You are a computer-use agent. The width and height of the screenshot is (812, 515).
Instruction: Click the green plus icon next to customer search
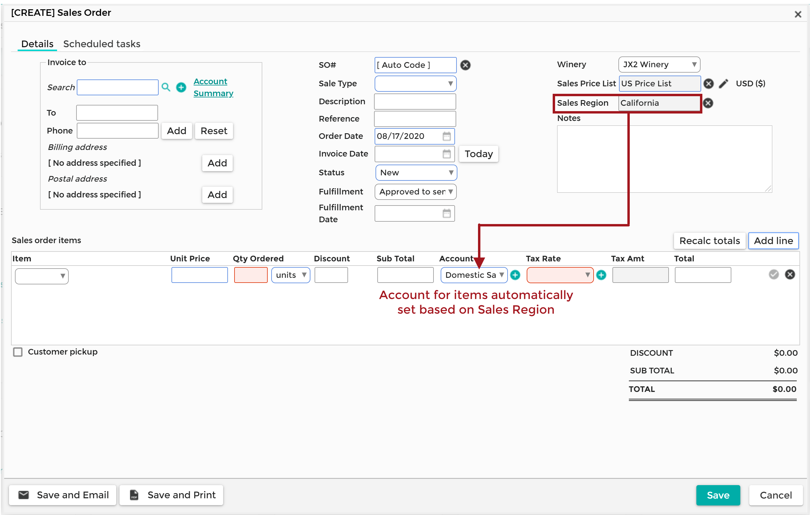click(x=181, y=87)
